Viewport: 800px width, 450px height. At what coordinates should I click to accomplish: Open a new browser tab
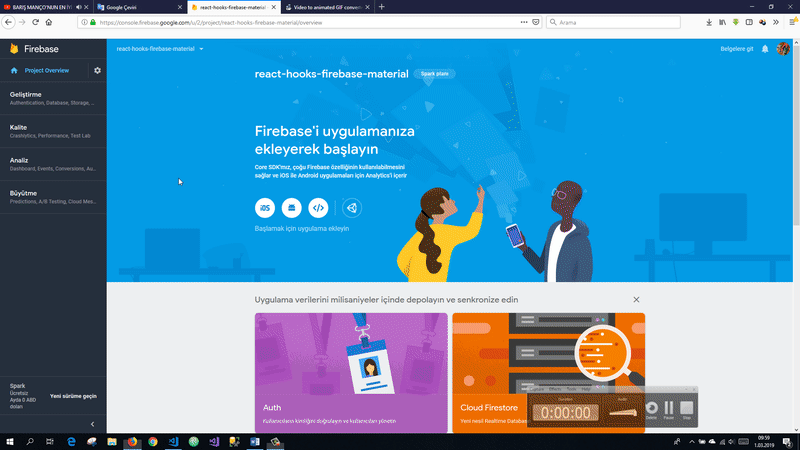tap(382, 7)
